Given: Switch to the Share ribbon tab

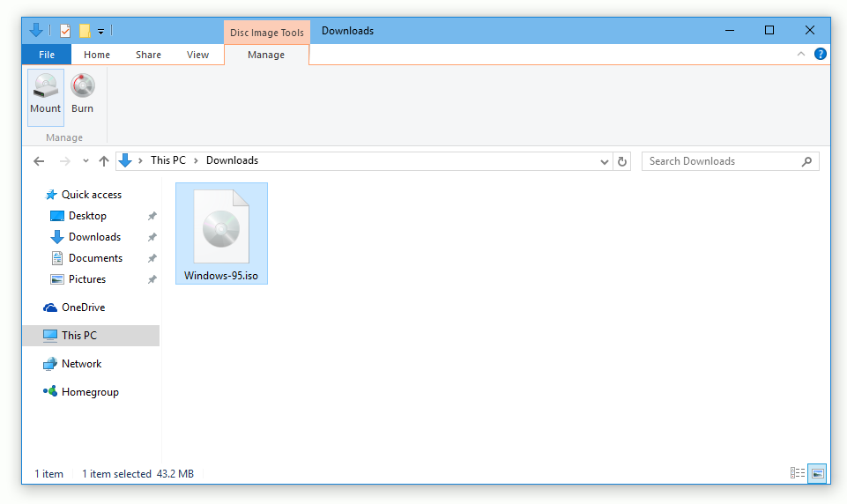Looking at the screenshot, I should (148, 55).
